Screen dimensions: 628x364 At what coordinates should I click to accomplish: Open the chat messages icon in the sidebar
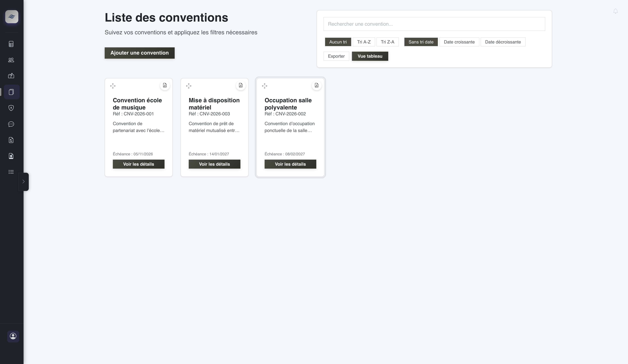(11, 124)
